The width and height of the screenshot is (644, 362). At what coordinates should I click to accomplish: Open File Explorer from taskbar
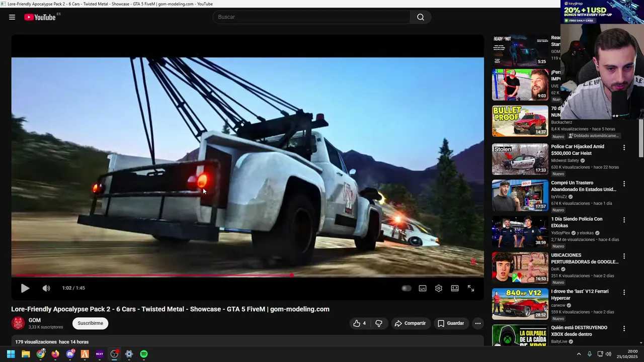(x=26, y=354)
